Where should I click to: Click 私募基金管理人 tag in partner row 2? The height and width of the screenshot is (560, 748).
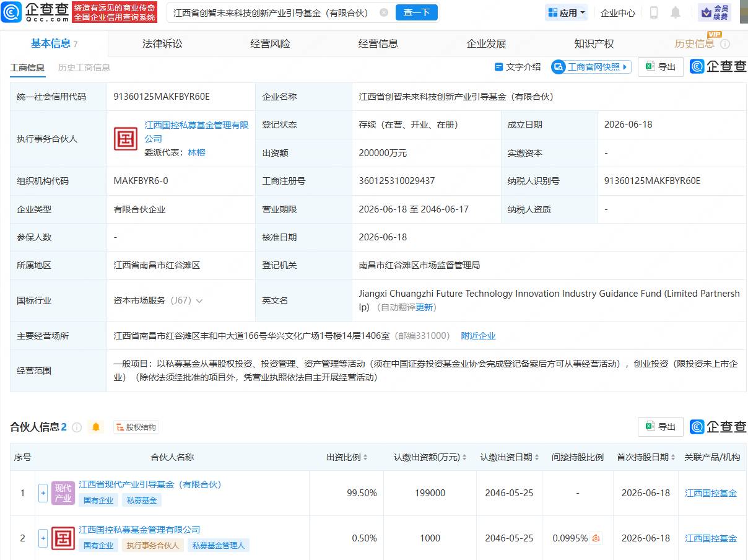218,545
